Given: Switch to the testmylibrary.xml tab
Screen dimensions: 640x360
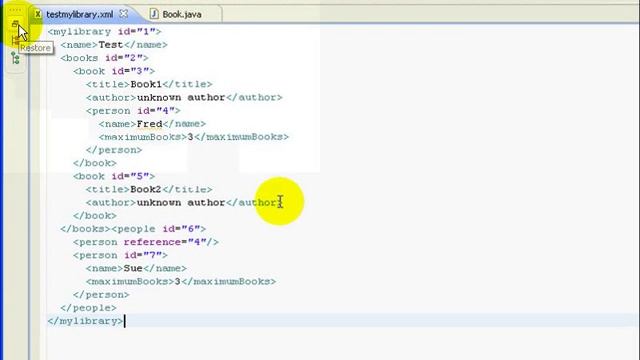Looking at the screenshot, I should click(80, 14).
